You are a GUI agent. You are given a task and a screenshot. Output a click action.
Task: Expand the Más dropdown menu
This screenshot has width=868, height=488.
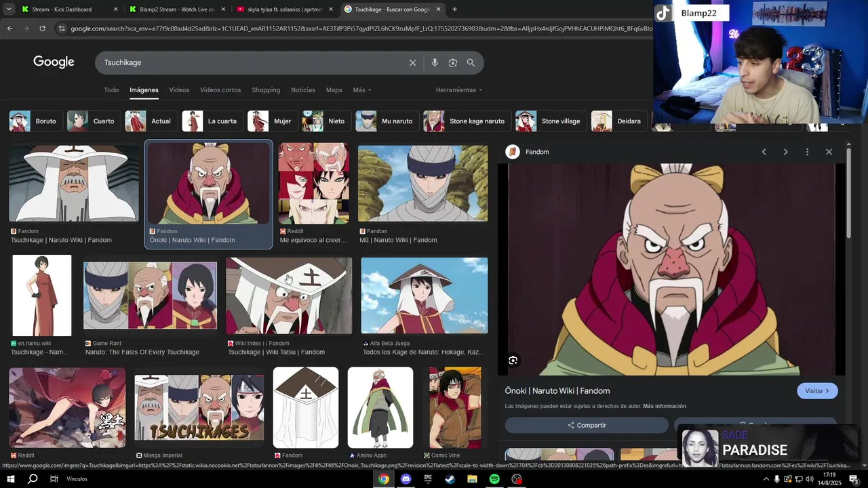[x=362, y=90]
